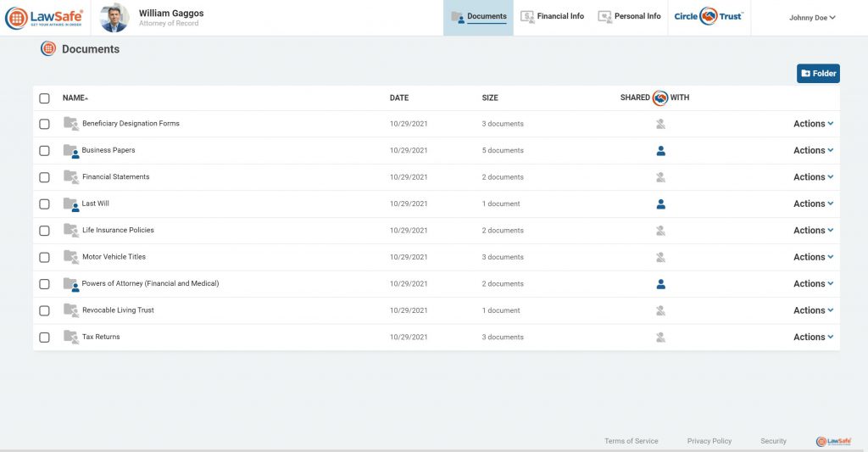Check the Revocable Living Trust checkbox
This screenshot has width=868, height=452.
[44, 310]
